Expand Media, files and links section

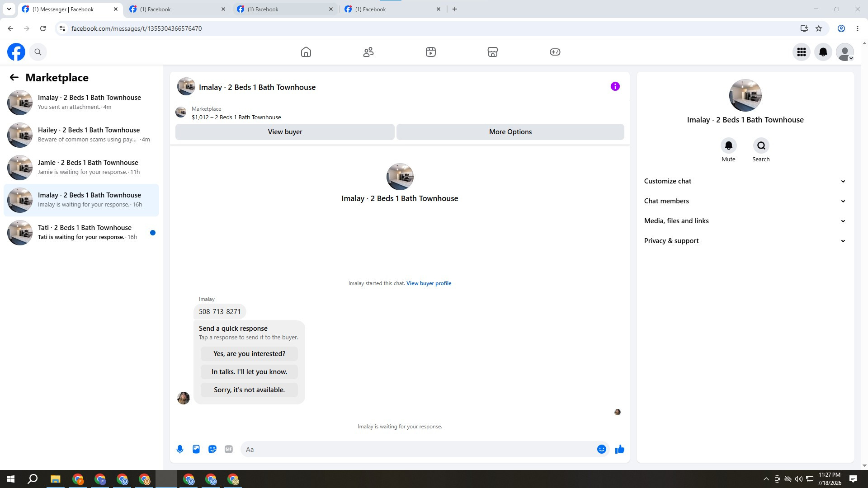click(745, 221)
